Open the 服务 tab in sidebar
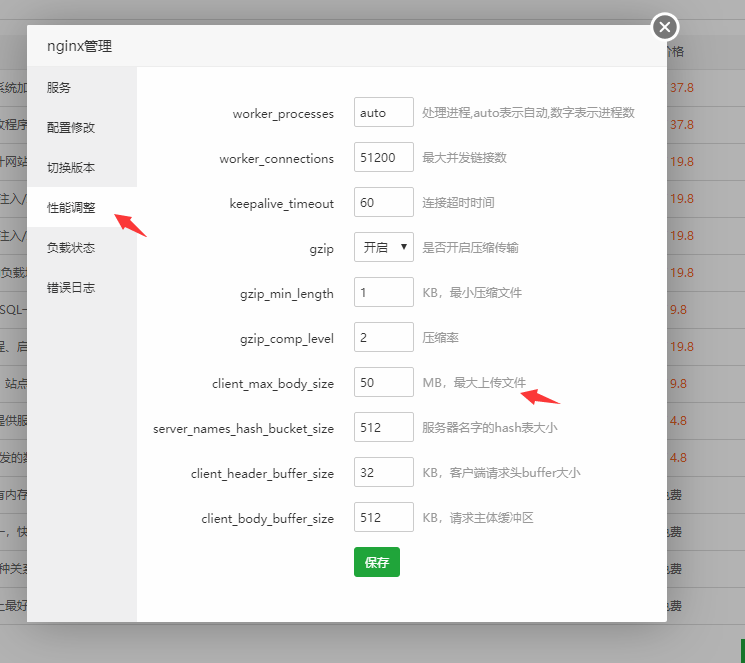This screenshot has height=663, width=745. coord(82,87)
